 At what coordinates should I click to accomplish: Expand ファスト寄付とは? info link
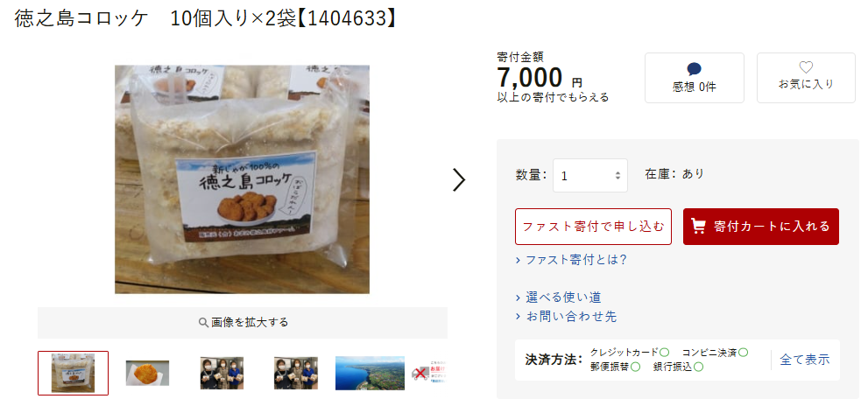[x=571, y=260]
